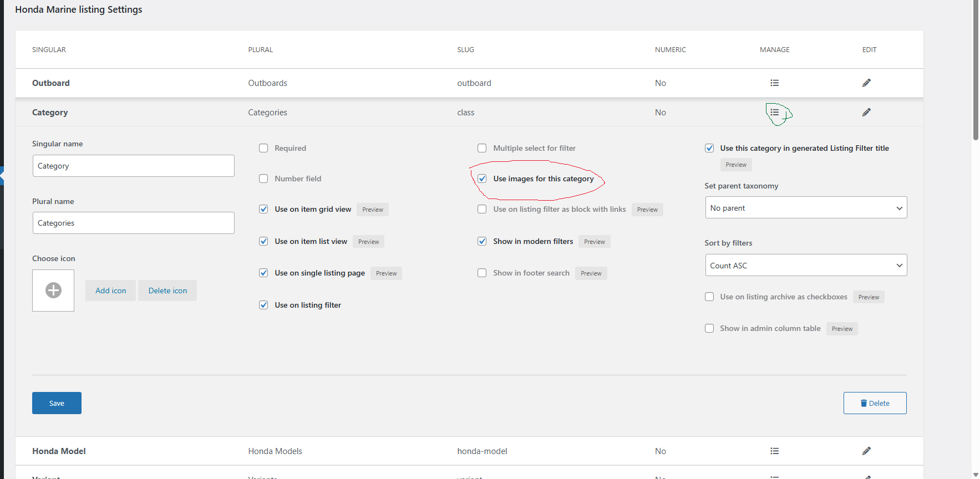Click the 'Honda Models' plural text
This screenshot has width=980, height=479.
tap(275, 451)
